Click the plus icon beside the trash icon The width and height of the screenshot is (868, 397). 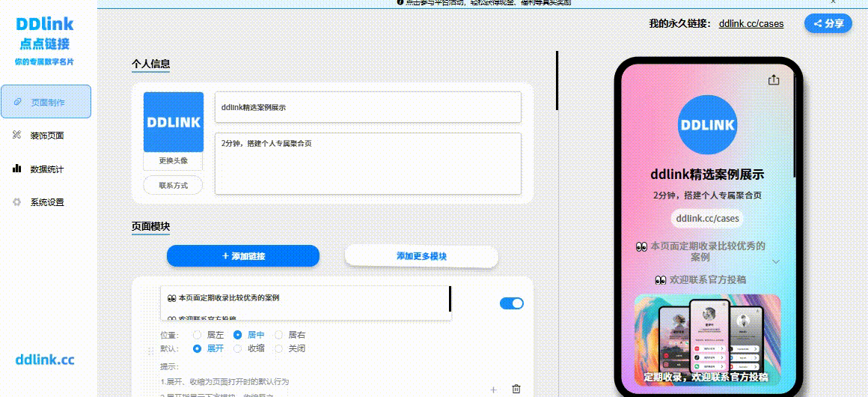tap(493, 390)
